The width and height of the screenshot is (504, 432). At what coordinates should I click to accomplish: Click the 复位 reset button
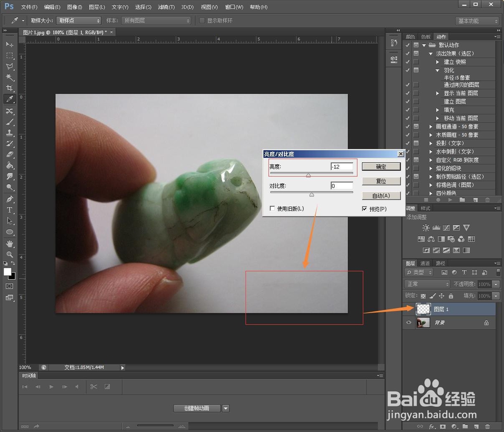coord(381,181)
